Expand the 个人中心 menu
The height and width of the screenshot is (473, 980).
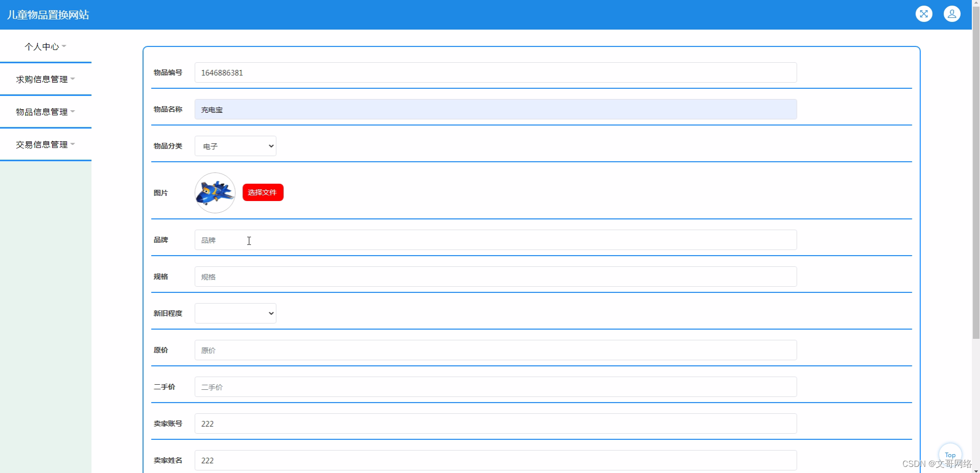[x=45, y=46]
